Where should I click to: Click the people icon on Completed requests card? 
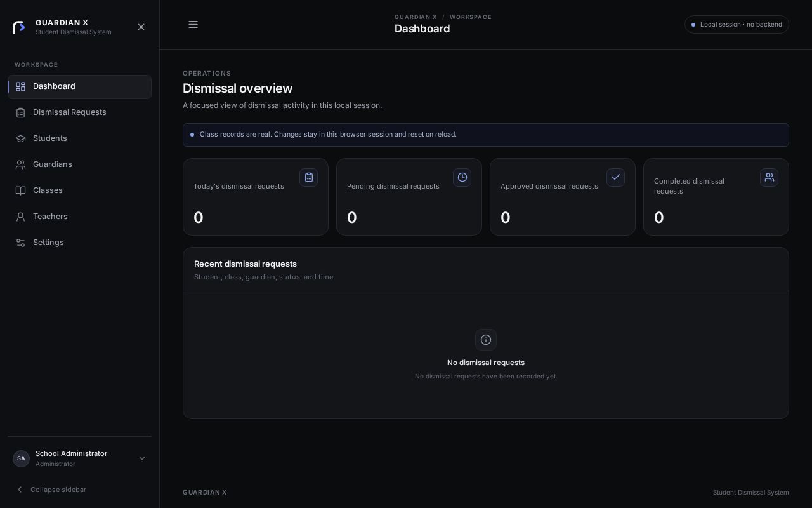tap(769, 177)
